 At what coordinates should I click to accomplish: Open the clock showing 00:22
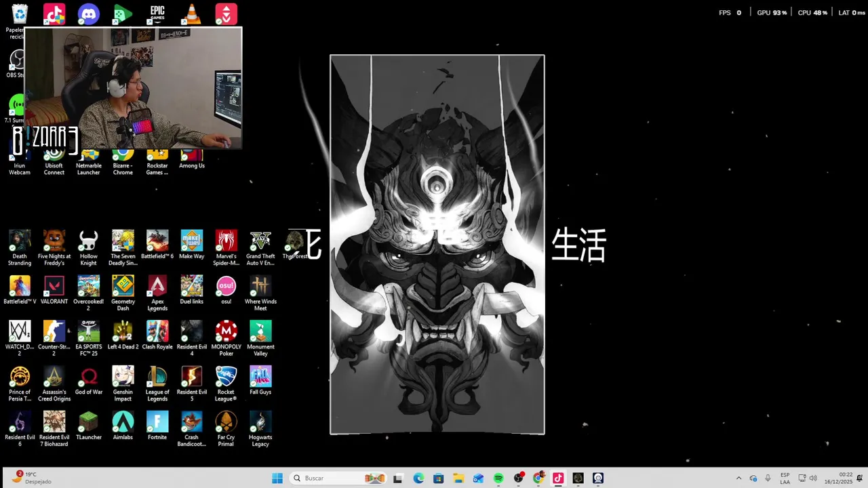tap(838, 479)
